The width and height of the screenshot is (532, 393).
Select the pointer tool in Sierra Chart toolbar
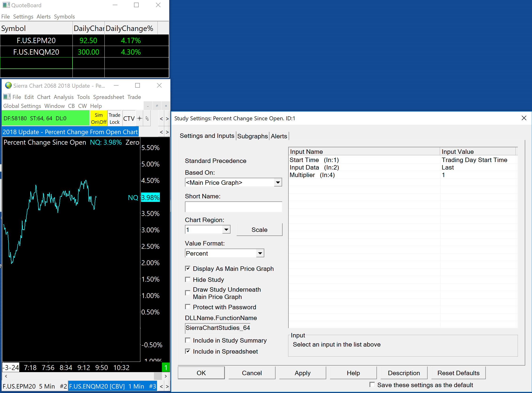pos(147,118)
